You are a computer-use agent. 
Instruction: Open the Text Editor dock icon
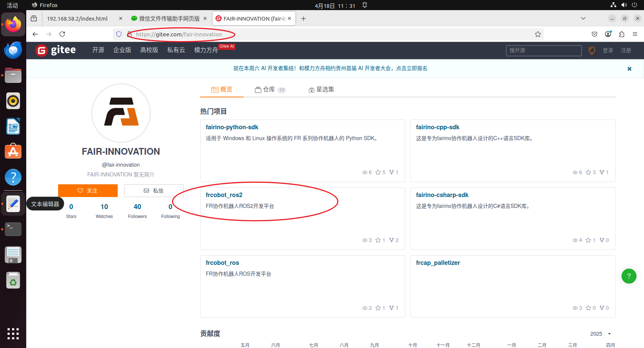coord(13,204)
